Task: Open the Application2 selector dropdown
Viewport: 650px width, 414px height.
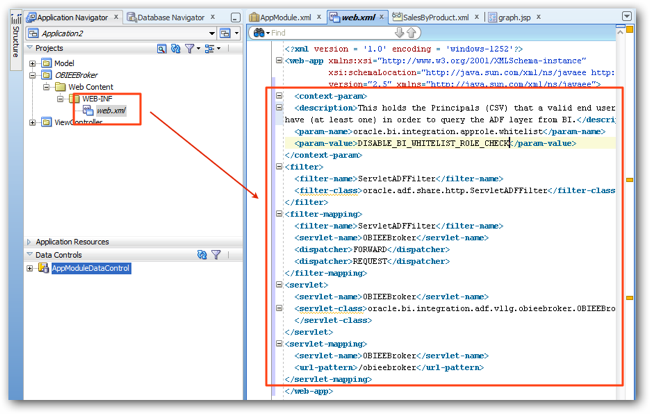Action: coord(212,33)
